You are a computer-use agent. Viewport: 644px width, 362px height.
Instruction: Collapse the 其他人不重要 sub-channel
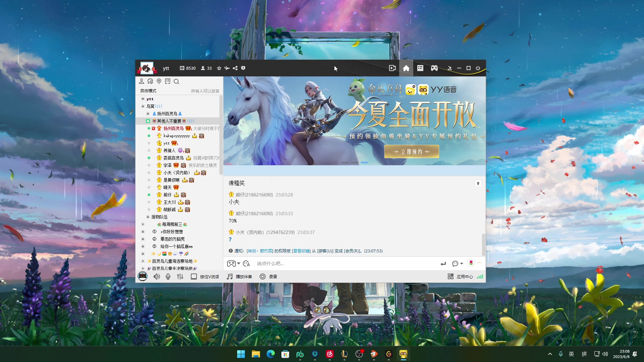click(148, 121)
